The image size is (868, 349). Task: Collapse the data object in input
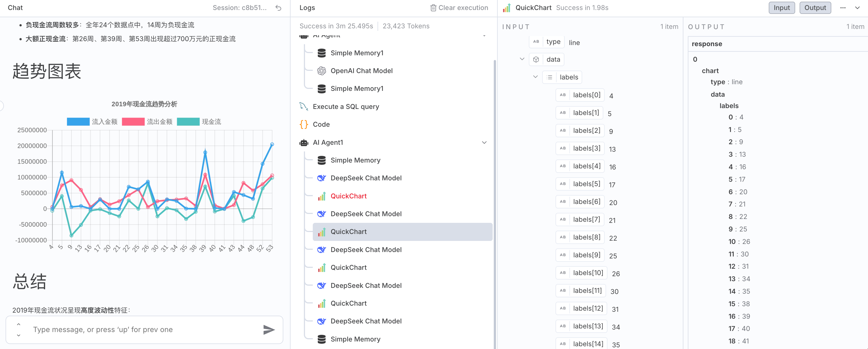(x=522, y=59)
